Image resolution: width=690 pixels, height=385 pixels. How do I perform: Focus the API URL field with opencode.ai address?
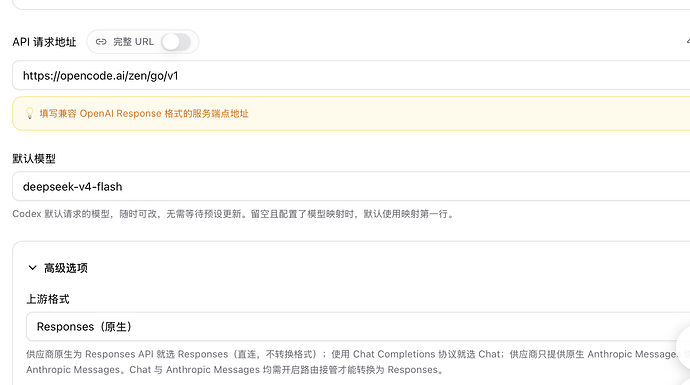351,76
